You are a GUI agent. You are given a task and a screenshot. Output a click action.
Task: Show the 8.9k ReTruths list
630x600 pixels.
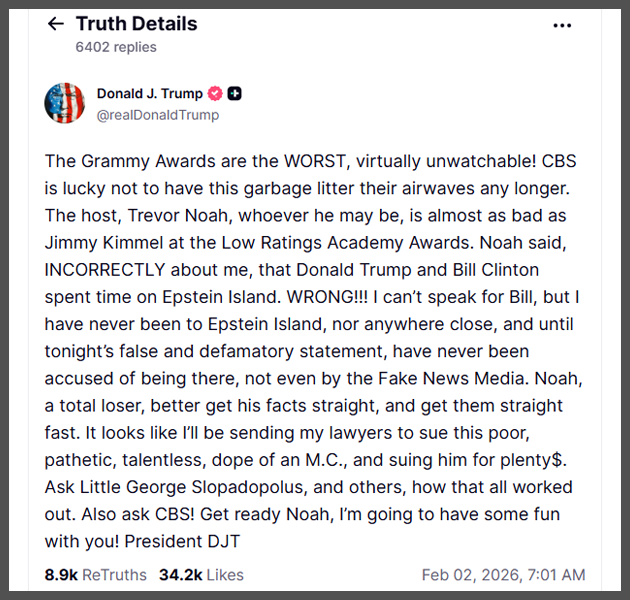tap(95, 575)
